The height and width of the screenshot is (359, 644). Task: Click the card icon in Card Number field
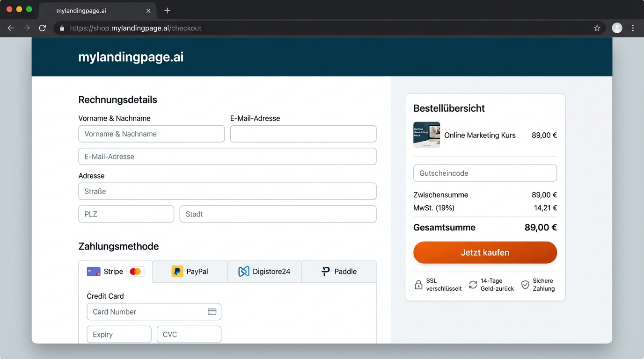212,312
